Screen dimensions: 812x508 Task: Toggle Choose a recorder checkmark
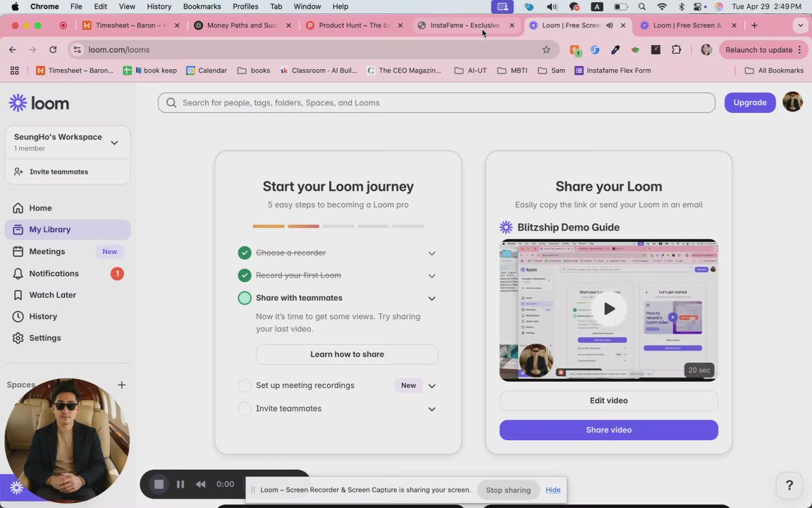tap(245, 253)
